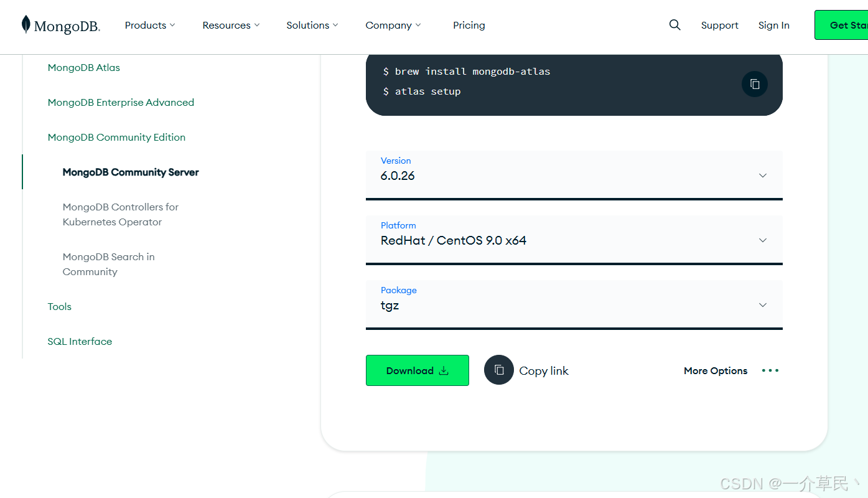Click the 'brew install mongodb-atlas' command text
Image resolution: width=868 pixels, height=498 pixels.
[x=472, y=71]
